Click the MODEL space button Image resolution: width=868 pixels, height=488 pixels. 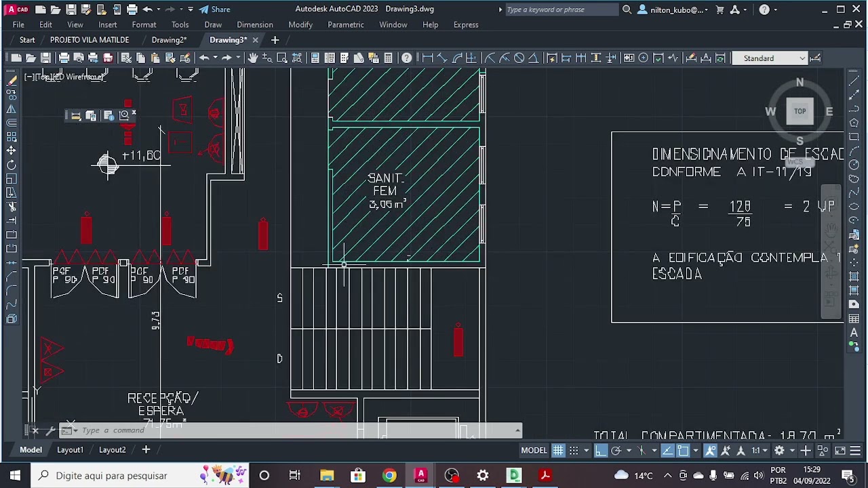point(534,451)
